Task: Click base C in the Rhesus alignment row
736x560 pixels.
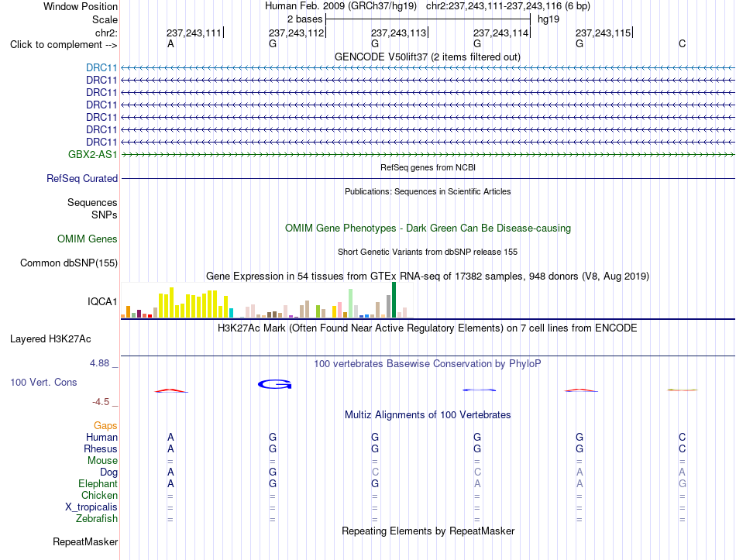Action: [x=682, y=448]
